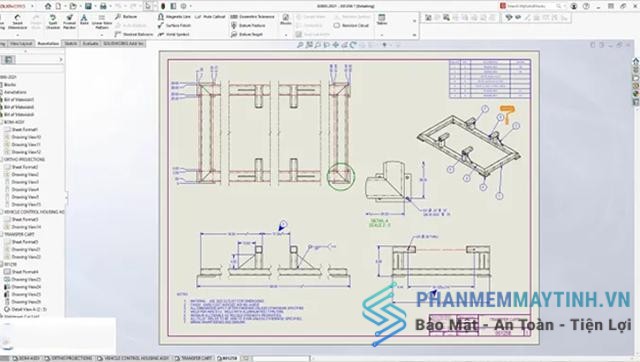640x362 pixels.
Task: Switch to the Annotation tab
Action: click(x=48, y=44)
